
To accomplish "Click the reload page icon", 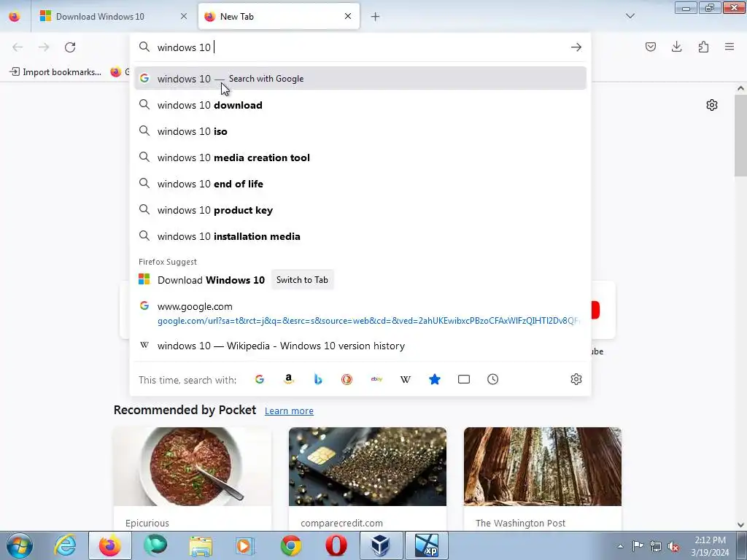I will [70, 47].
